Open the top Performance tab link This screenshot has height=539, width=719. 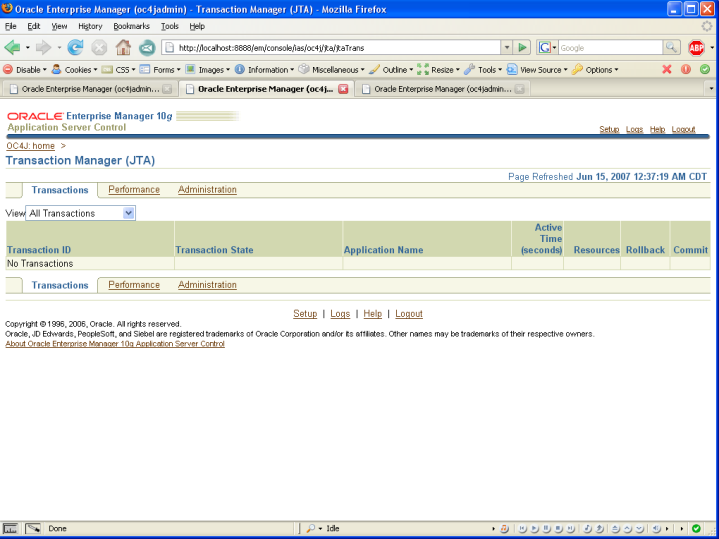(x=134, y=189)
